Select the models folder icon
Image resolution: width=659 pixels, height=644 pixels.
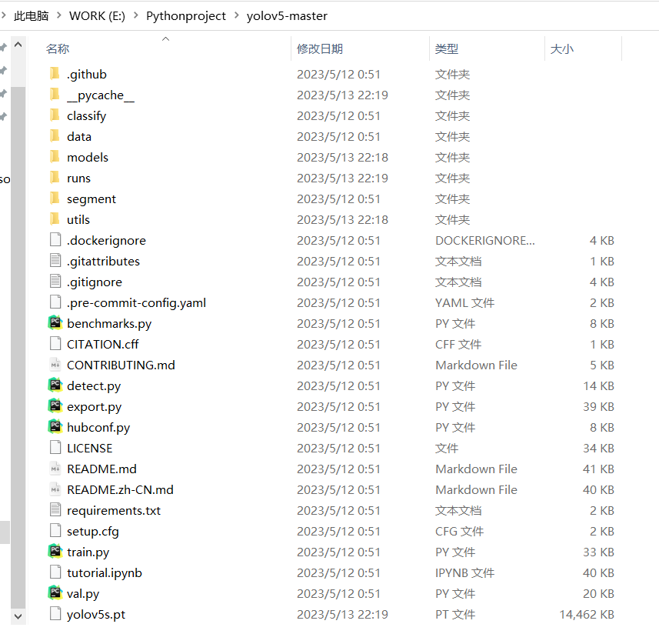click(55, 156)
